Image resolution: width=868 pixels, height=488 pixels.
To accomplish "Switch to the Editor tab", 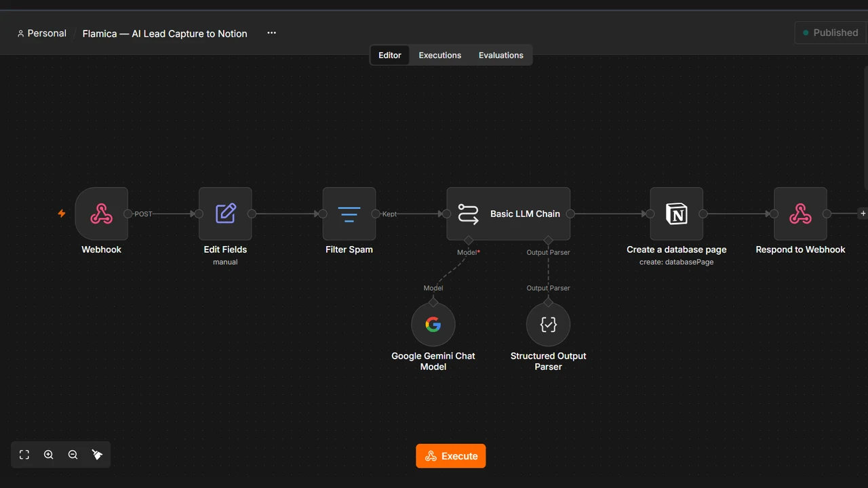I will click(x=390, y=55).
